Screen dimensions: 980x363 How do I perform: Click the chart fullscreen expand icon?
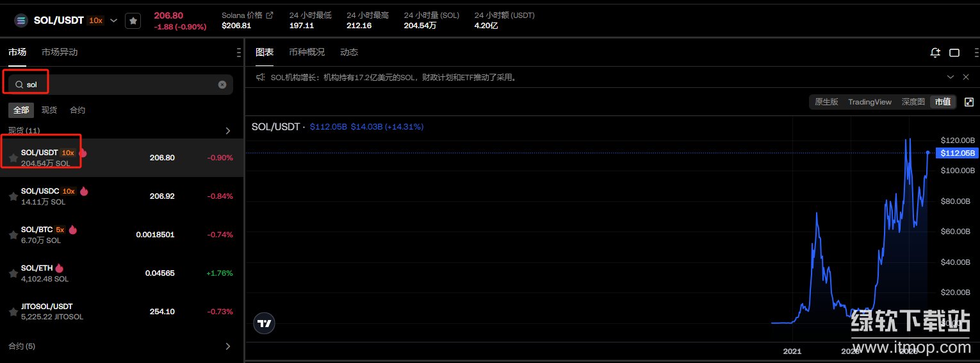tap(968, 102)
